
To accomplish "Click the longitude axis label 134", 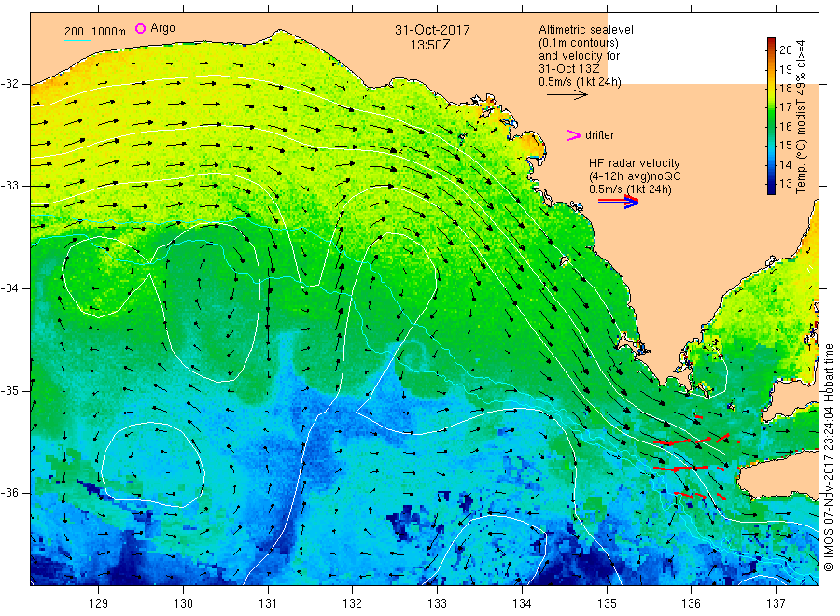I will pos(522,603).
